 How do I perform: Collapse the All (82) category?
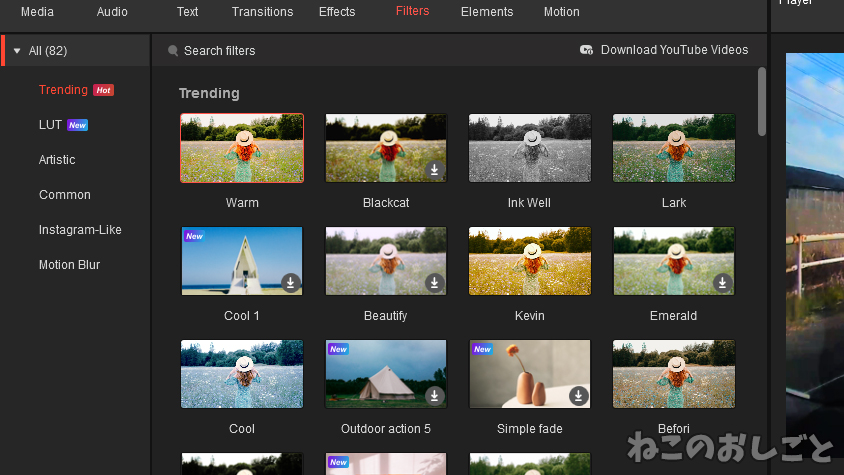pos(17,51)
